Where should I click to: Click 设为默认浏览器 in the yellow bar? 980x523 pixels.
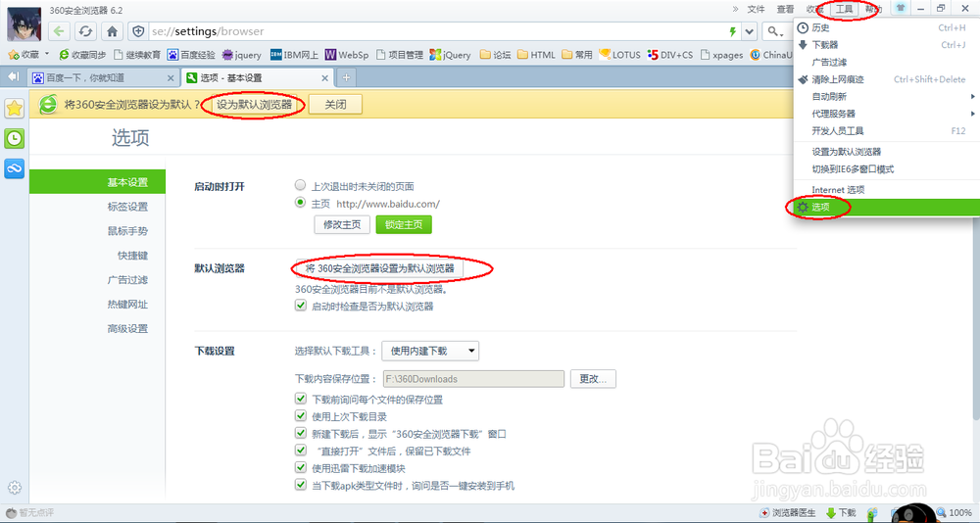(255, 105)
